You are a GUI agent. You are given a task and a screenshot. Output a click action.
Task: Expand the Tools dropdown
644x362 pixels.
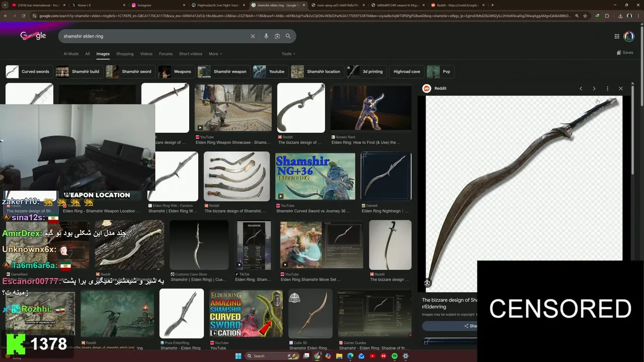pyautogui.click(x=288, y=54)
